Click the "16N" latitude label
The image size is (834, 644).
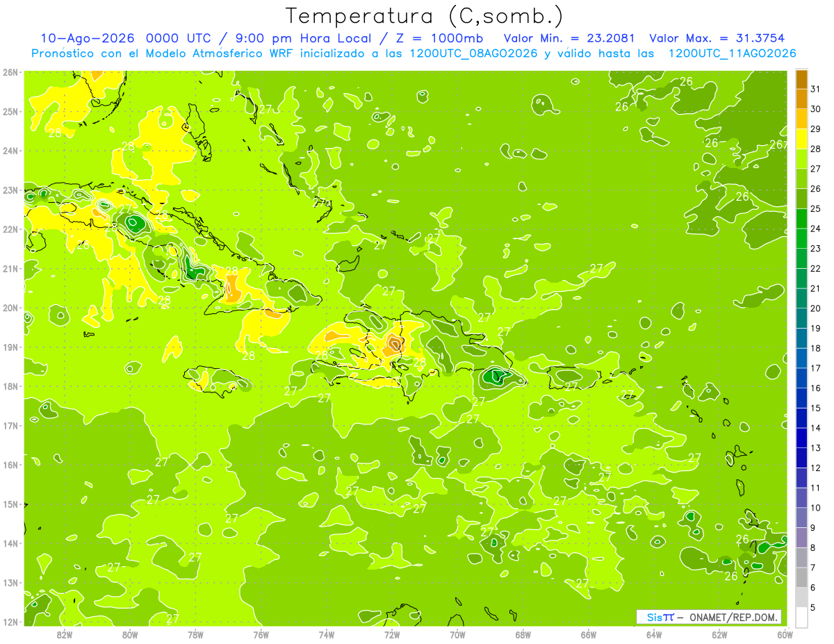tap(10, 465)
